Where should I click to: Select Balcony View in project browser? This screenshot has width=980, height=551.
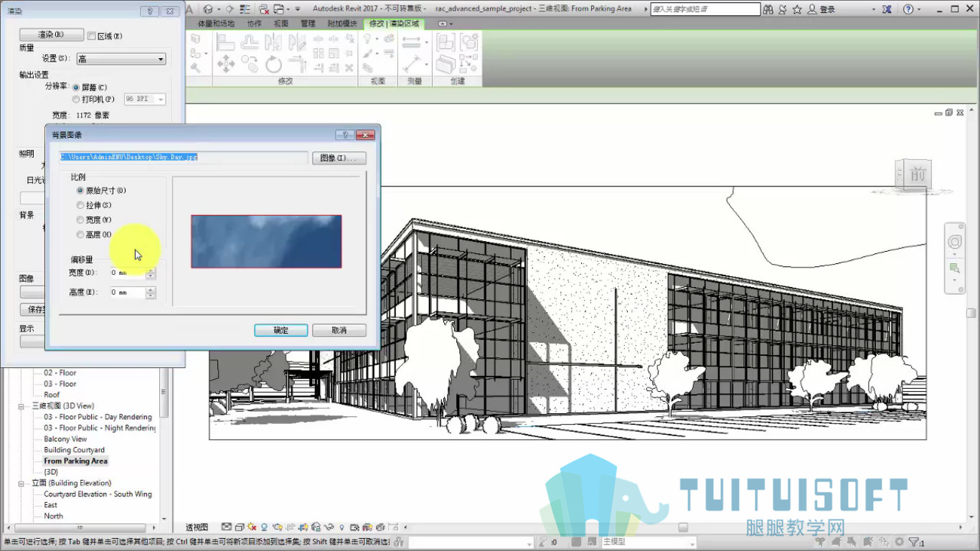(x=65, y=439)
